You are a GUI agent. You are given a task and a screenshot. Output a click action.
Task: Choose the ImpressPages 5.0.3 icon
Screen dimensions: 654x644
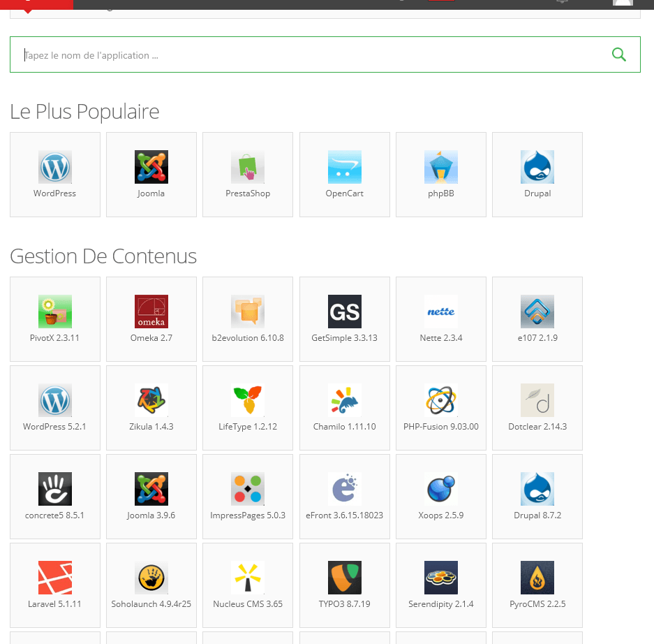click(x=248, y=489)
